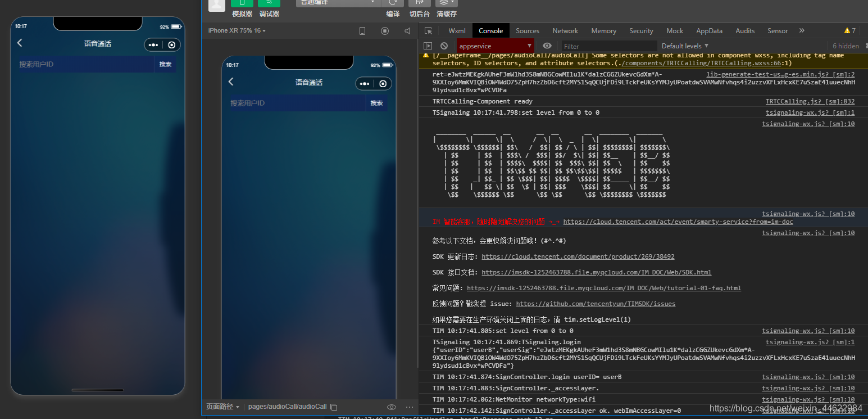Click capsule close circle in left phone preview
The width and height of the screenshot is (868, 419).
click(x=172, y=45)
